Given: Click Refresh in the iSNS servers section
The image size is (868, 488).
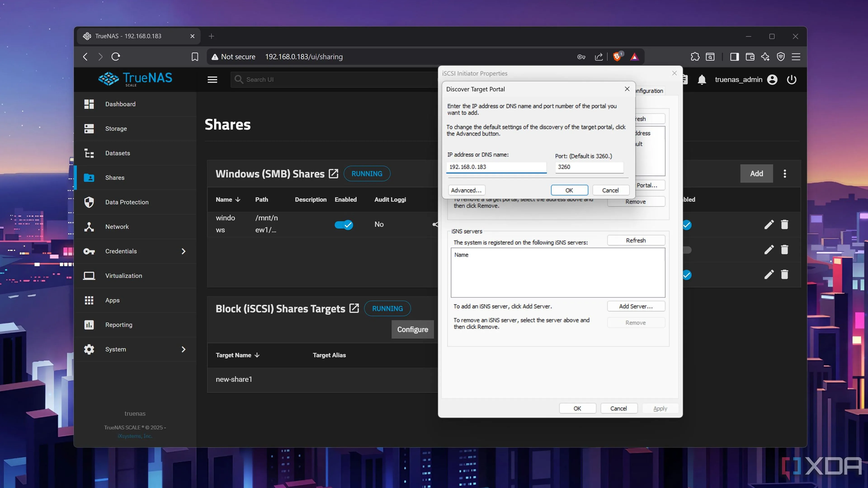Looking at the screenshot, I should click(x=636, y=240).
